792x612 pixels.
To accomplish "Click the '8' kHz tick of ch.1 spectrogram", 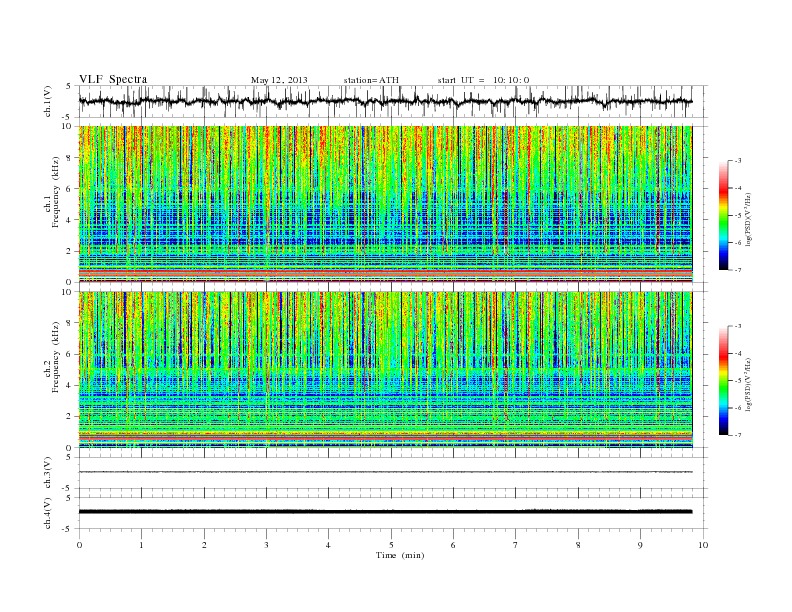I will [x=70, y=158].
